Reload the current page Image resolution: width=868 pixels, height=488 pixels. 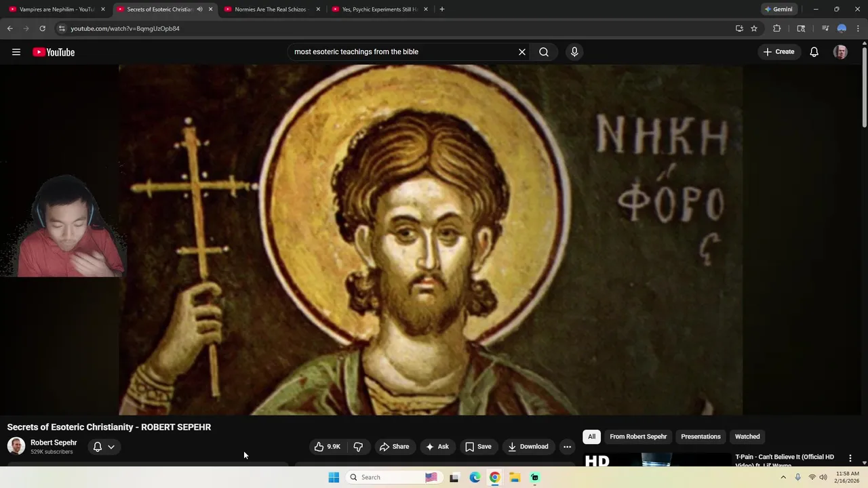(x=42, y=28)
